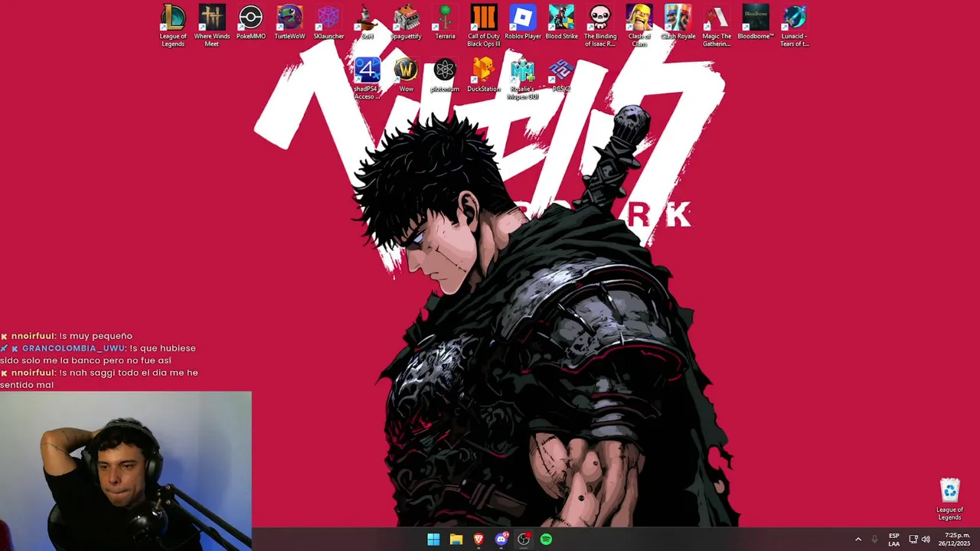Open the Bloodborne shortcut
This screenshot has height=551, width=980.
[x=756, y=22]
